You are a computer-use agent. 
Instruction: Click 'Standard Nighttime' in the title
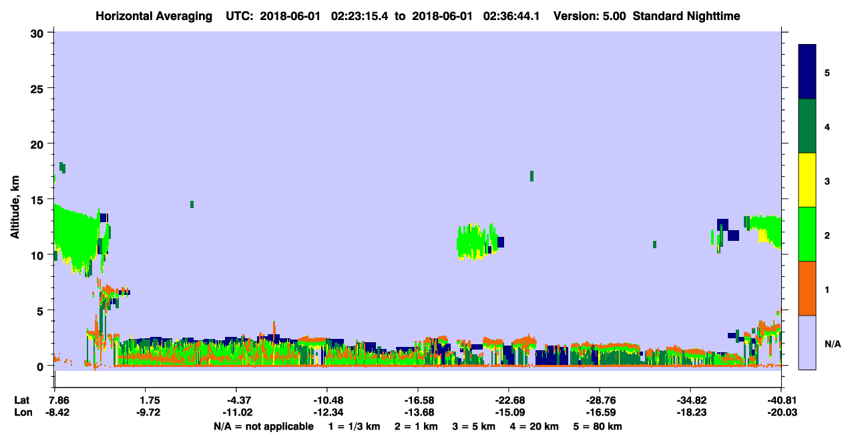[686, 15]
